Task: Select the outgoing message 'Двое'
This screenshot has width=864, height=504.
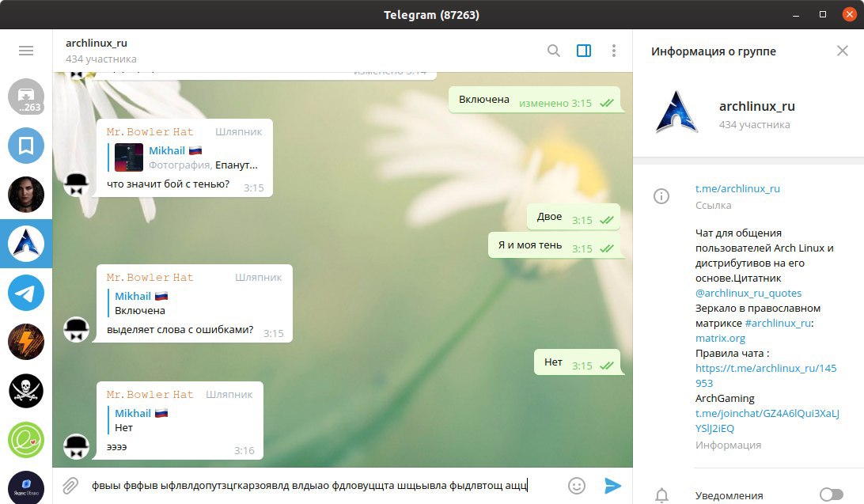Action: click(x=574, y=217)
